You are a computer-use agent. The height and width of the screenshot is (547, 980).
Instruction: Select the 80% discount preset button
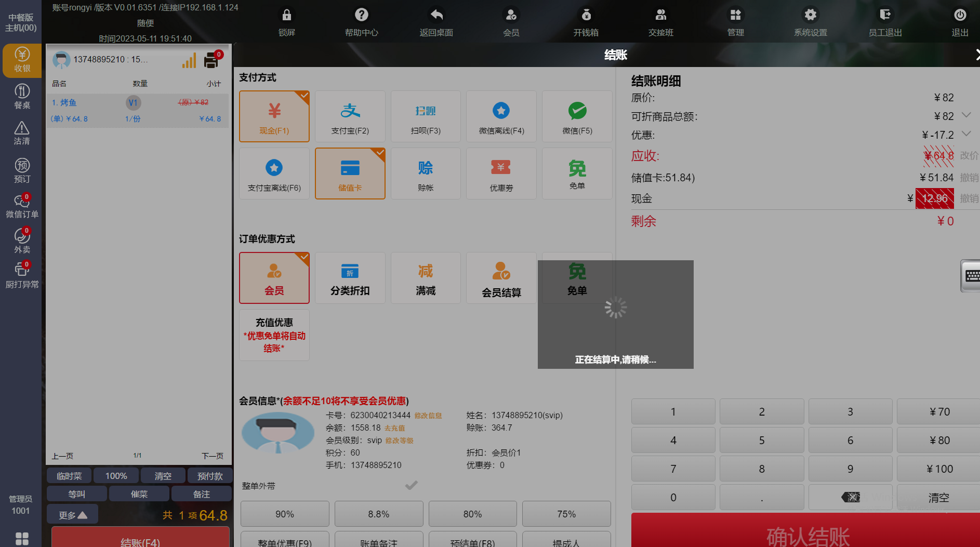click(x=472, y=514)
